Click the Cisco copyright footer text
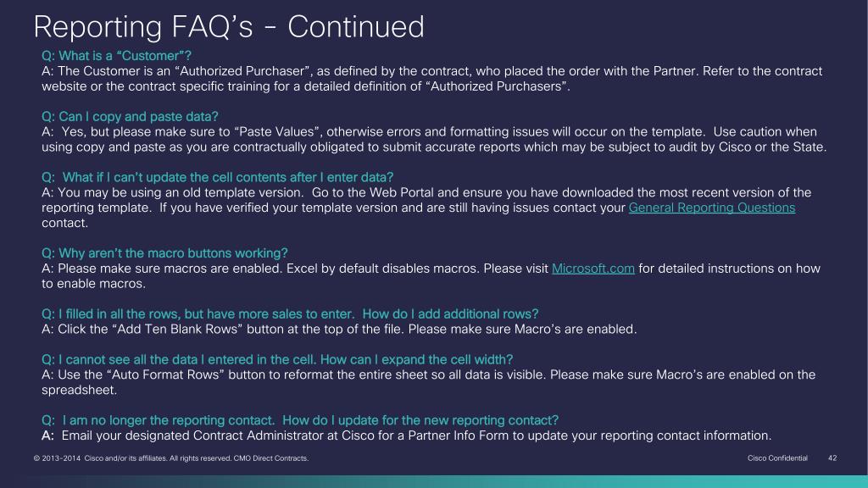Viewport: 868px width, 488px height. pos(170,458)
